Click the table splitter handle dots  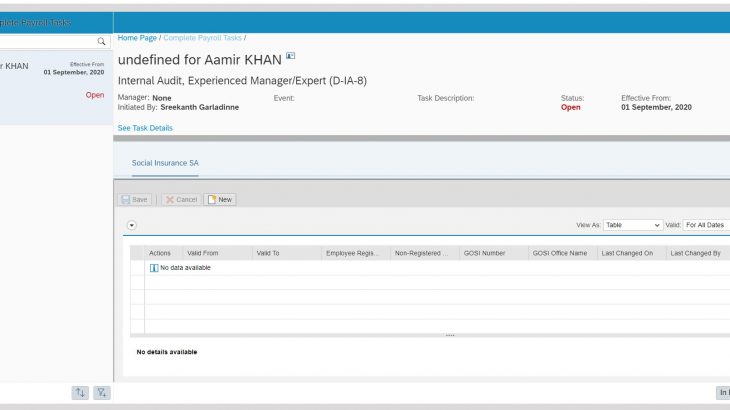(x=450, y=335)
